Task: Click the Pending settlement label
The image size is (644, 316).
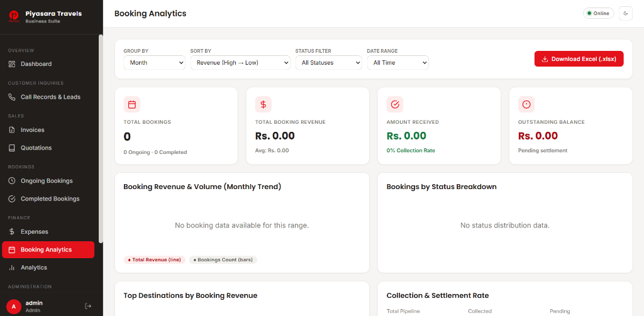Action: (x=543, y=151)
